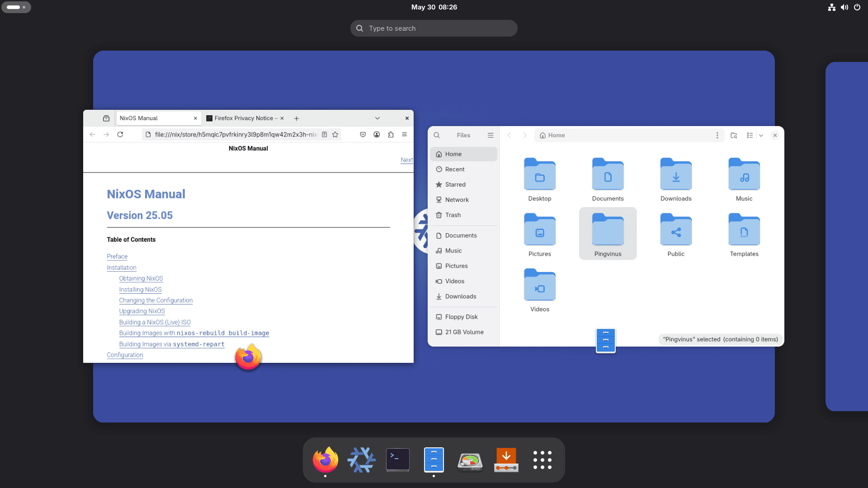Viewport: 868px width, 488px height.
Task: Launch the disk usage analyzer in dock
Action: tap(470, 461)
